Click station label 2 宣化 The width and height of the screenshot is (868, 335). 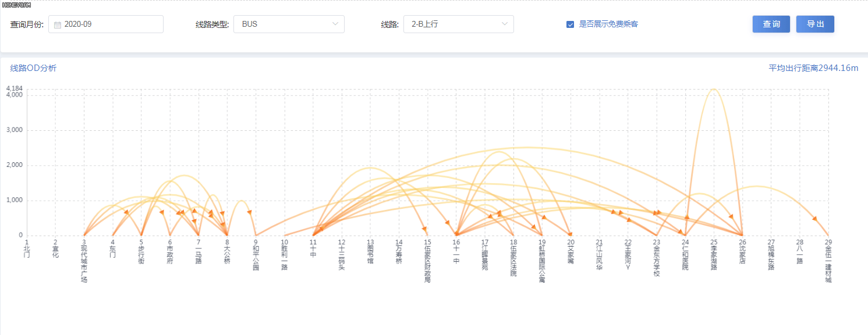coord(55,249)
